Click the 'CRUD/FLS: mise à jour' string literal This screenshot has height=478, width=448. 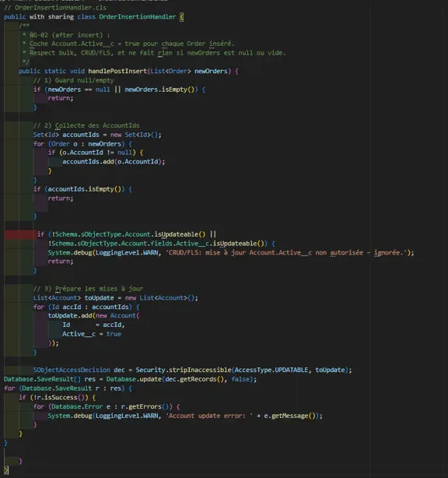286,252
